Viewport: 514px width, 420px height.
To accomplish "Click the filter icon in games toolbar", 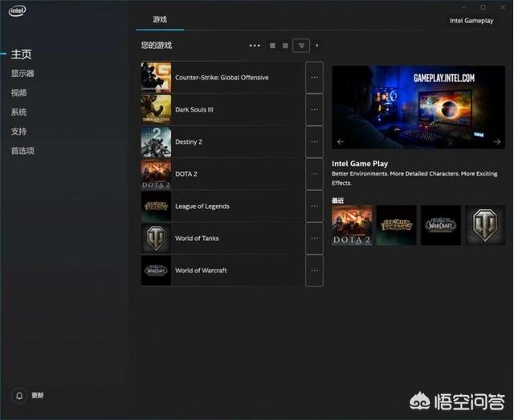I will (x=301, y=46).
